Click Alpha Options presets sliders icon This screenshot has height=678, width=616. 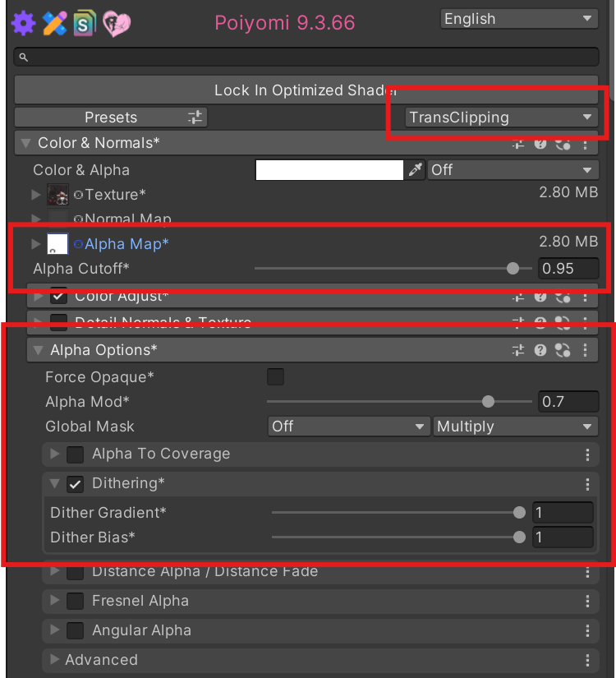click(518, 350)
